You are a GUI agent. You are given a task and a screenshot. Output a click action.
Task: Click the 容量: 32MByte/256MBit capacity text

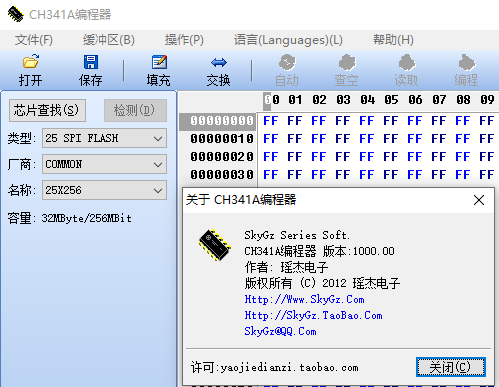69,218
